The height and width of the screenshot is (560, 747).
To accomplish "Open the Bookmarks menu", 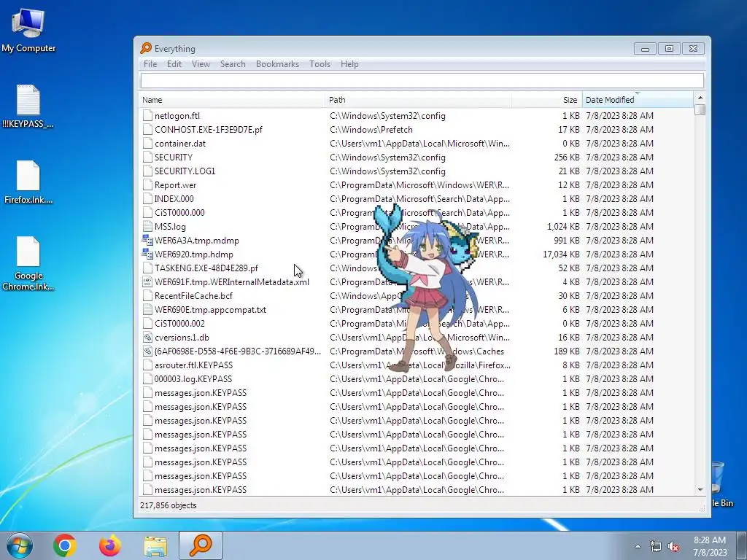I will (277, 64).
